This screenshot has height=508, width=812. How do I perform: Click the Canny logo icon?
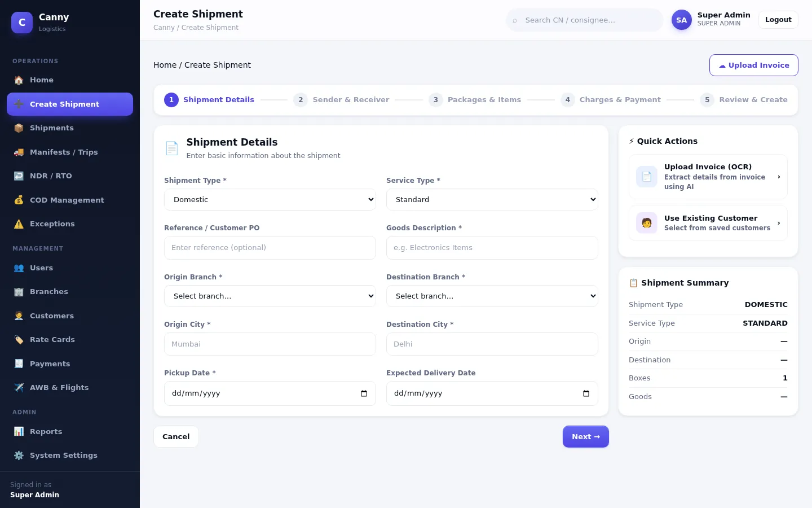pos(22,23)
